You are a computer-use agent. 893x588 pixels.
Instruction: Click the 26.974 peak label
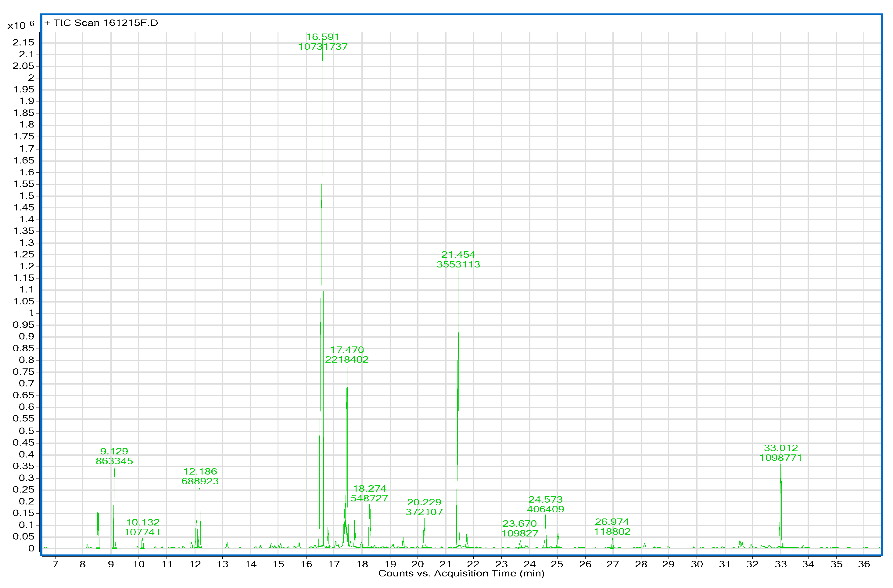pos(612,522)
